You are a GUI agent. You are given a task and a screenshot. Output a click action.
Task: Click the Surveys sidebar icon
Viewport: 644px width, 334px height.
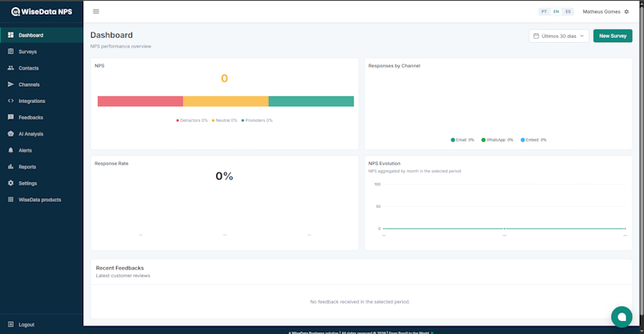coord(10,52)
